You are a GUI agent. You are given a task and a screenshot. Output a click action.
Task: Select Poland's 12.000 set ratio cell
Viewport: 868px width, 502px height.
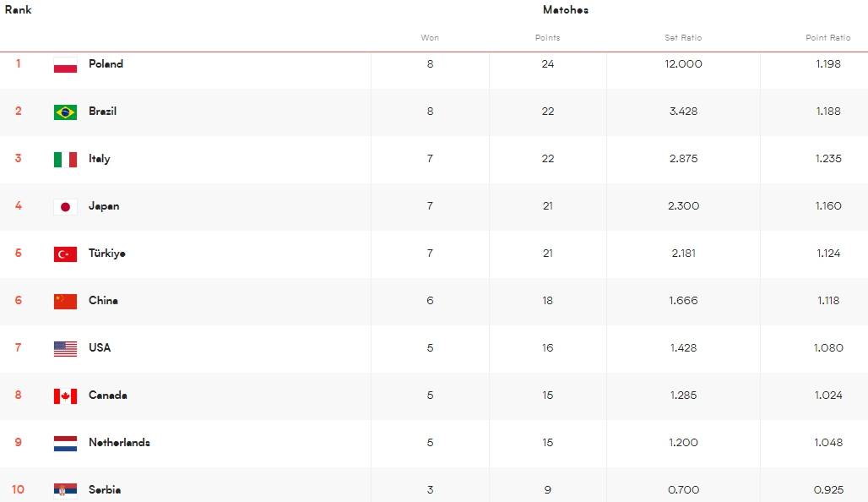click(683, 63)
